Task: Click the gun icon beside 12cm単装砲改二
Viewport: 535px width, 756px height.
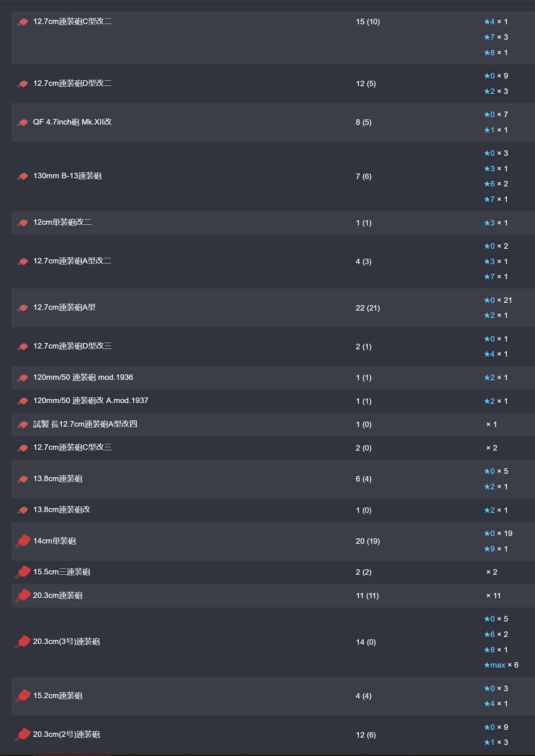Action: (x=22, y=223)
